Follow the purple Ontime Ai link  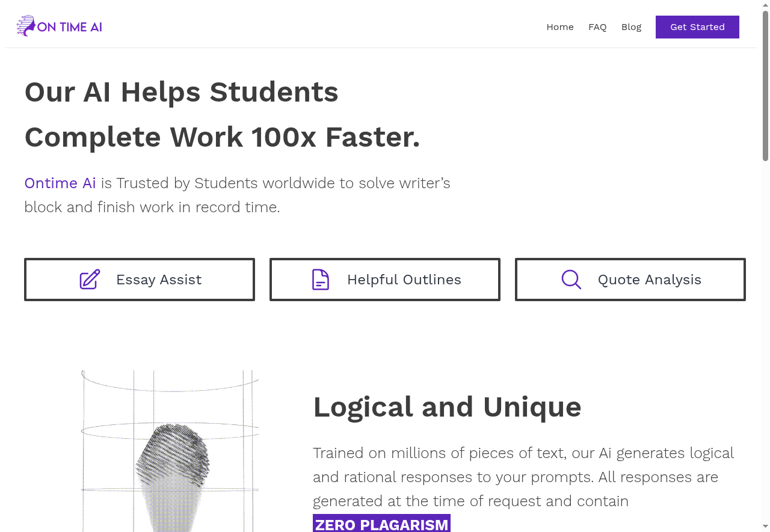(x=60, y=183)
